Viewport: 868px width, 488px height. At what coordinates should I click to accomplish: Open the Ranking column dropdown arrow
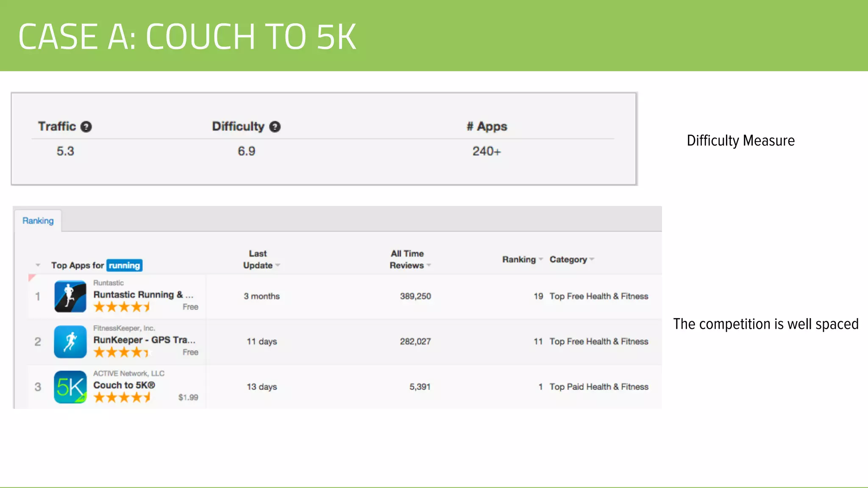point(541,259)
